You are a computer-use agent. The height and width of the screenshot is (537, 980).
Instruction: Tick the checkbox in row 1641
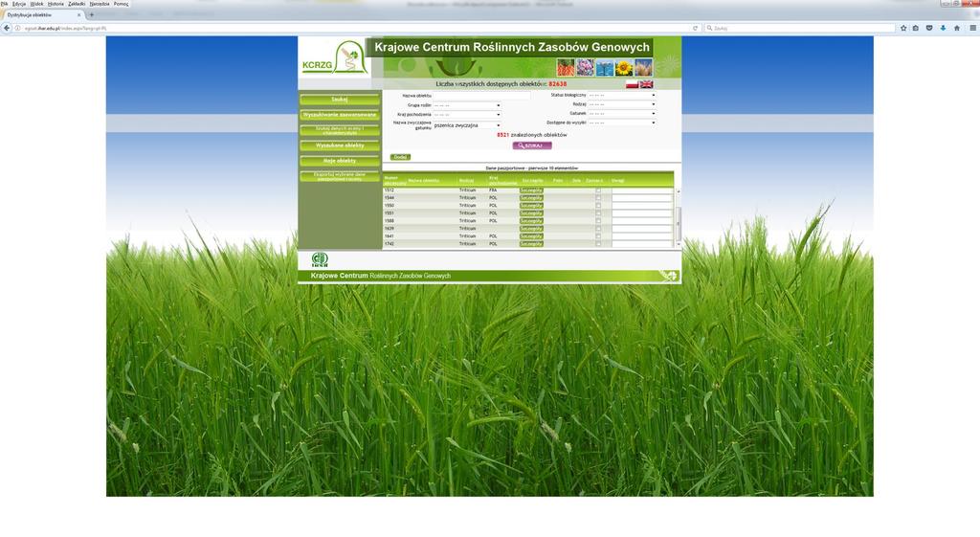coord(598,236)
